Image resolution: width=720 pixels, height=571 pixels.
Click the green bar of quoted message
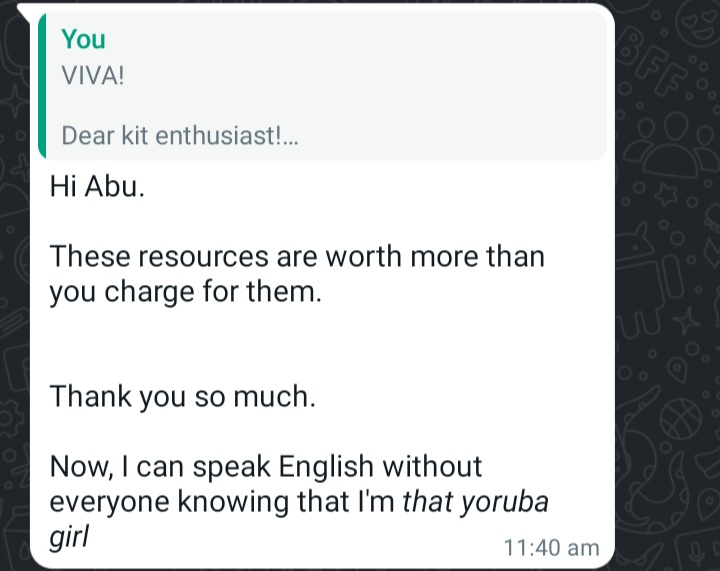coord(42,85)
